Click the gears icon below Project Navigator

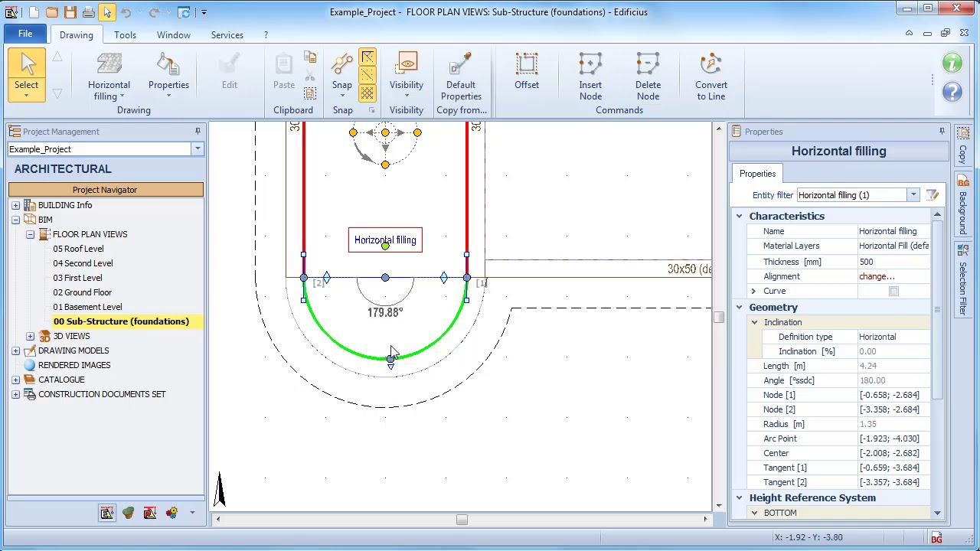[171, 513]
